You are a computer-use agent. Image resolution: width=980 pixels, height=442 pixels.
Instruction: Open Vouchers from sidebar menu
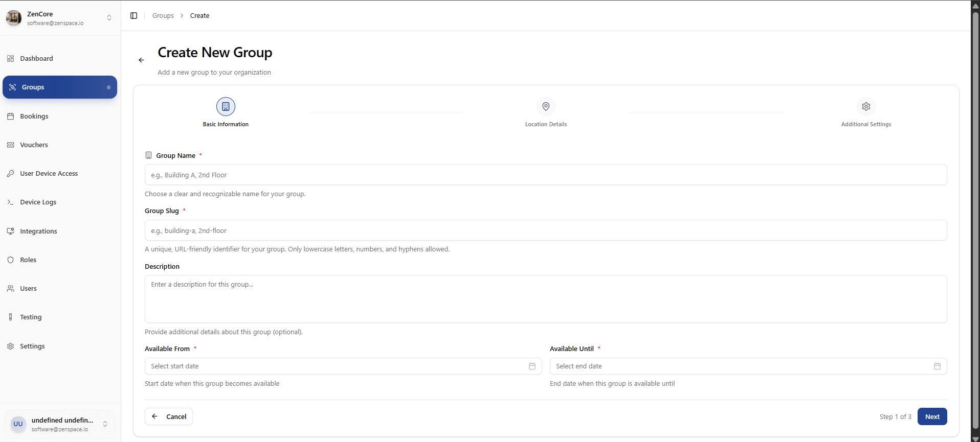(x=60, y=145)
